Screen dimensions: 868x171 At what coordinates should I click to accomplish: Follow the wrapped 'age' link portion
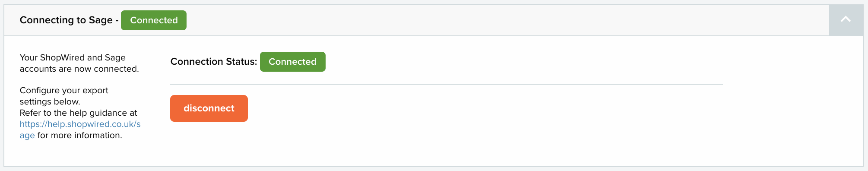pyautogui.click(x=27, y=136)
